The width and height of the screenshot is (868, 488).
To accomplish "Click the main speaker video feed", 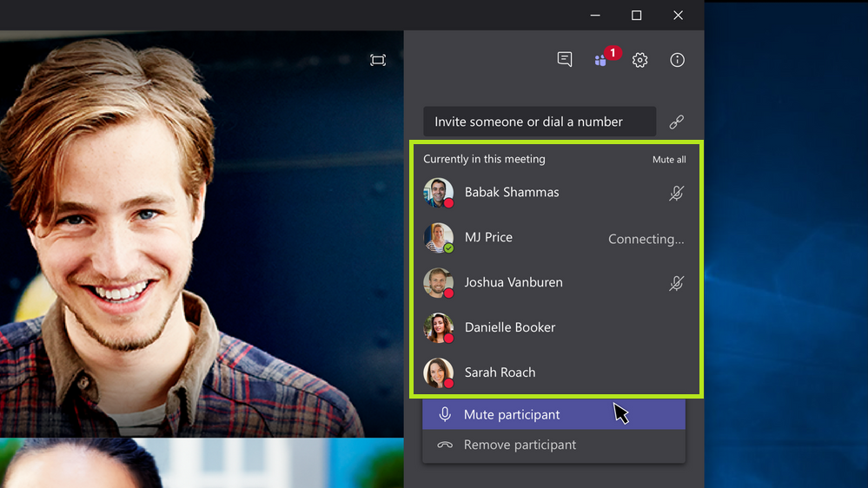I will coord(202,234).
